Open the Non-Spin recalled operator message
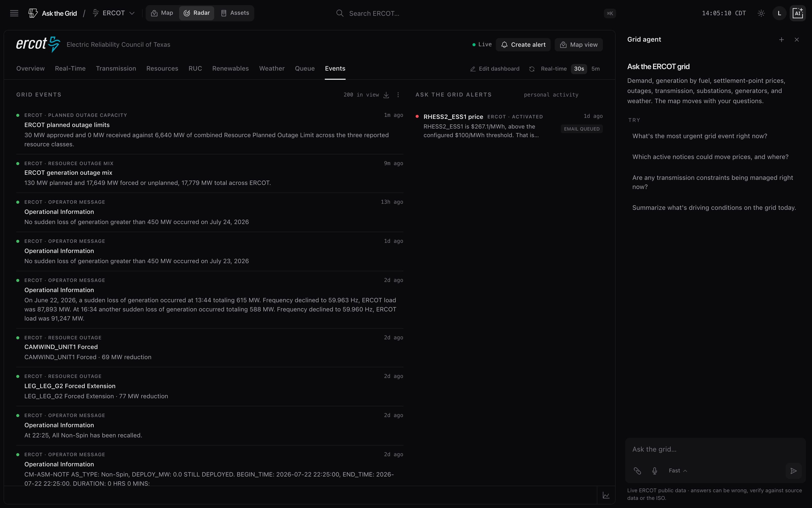The height and width of the screenshot is (508, 812). point(210,425)
